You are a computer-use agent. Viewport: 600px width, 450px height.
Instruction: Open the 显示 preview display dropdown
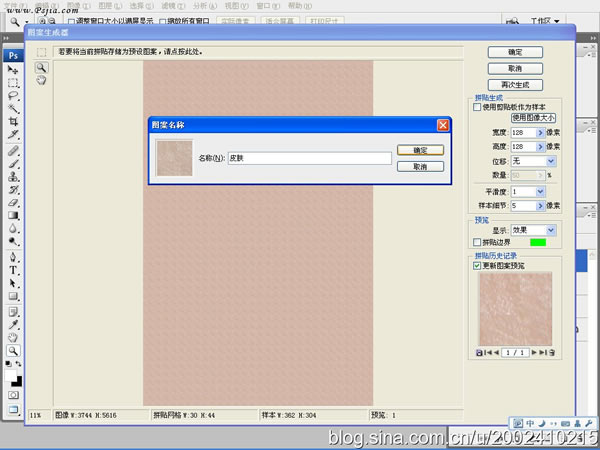click(551, 230)
